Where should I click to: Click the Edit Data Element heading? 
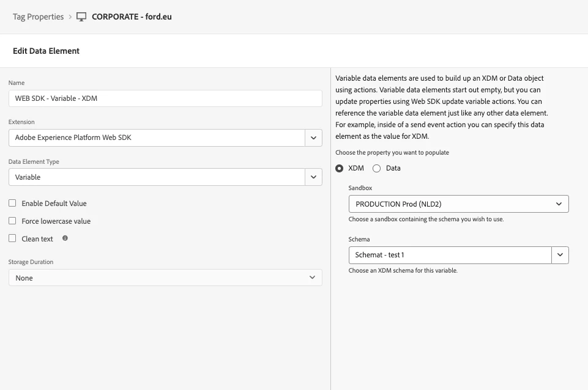pos(47,51)
